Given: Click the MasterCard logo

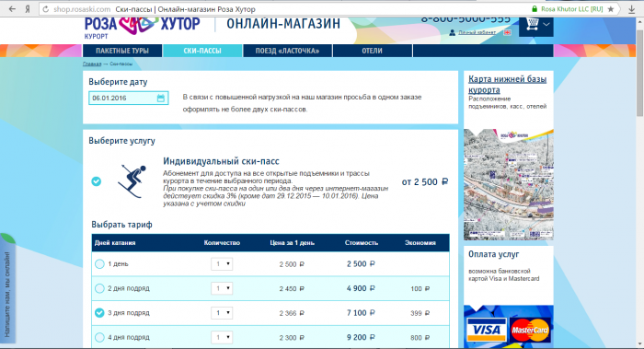Looking at the screenshot, I should pyautogui.click(x=530, y=330).
